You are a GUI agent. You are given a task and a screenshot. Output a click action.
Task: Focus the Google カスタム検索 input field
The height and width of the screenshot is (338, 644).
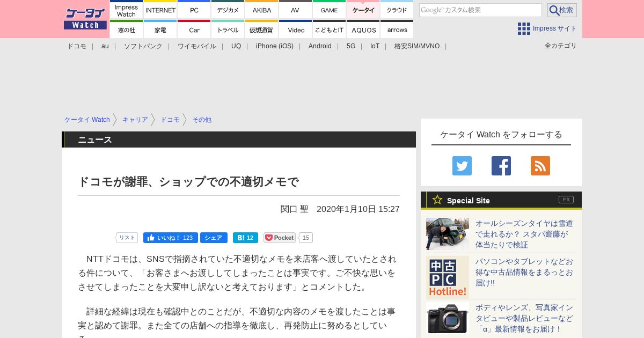(480, 10)
